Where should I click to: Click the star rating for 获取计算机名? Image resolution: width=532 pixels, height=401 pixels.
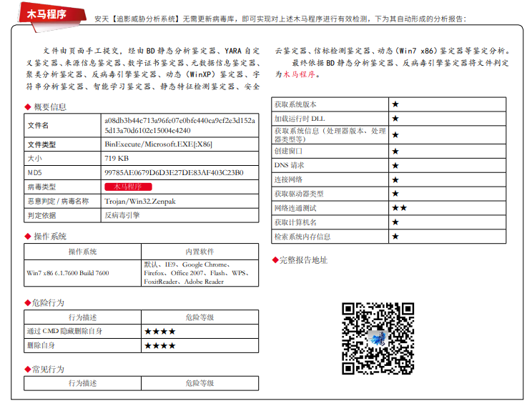(395, 222)
